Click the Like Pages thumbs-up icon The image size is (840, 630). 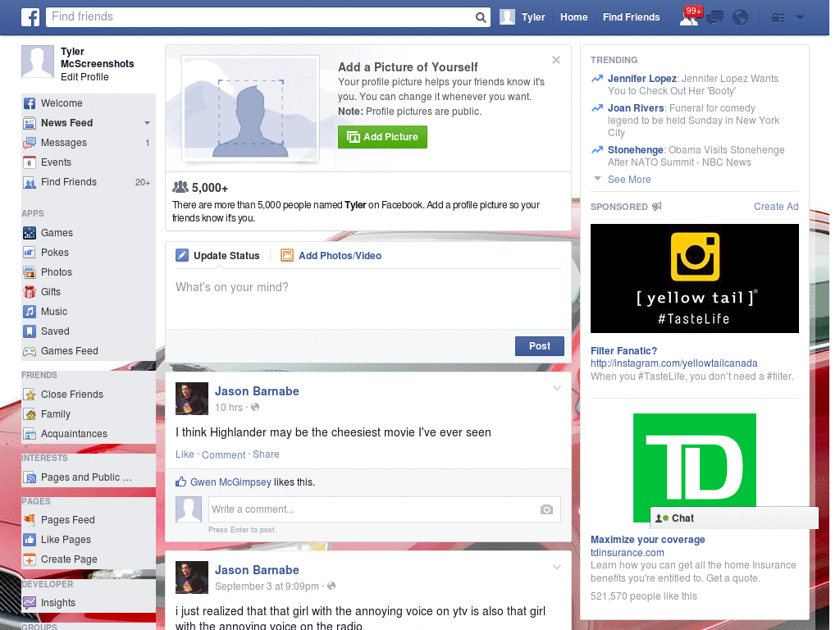tap(30, 540)
